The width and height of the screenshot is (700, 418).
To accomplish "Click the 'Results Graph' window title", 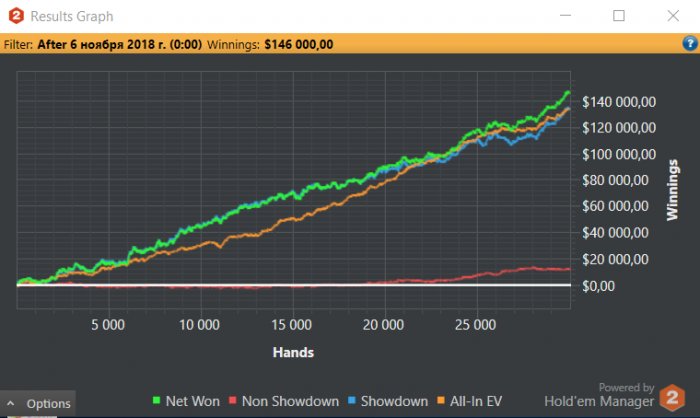I will (x=72, y=17).
